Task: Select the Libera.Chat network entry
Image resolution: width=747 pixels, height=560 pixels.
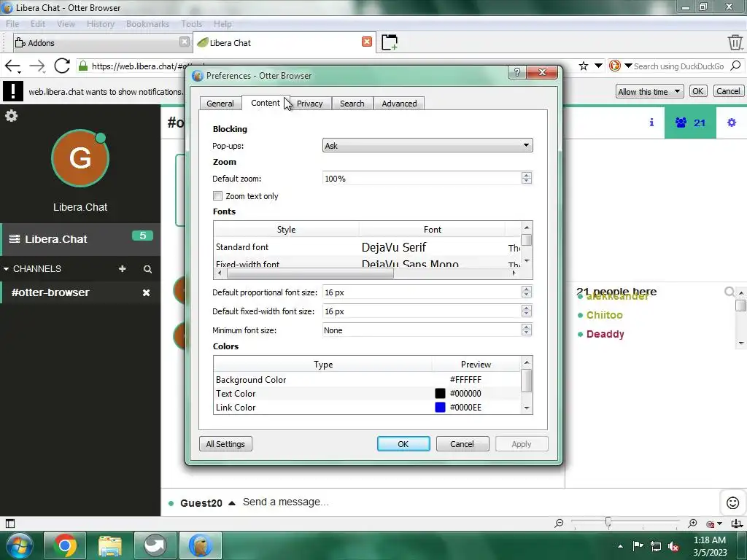Action: pos(80,239)
